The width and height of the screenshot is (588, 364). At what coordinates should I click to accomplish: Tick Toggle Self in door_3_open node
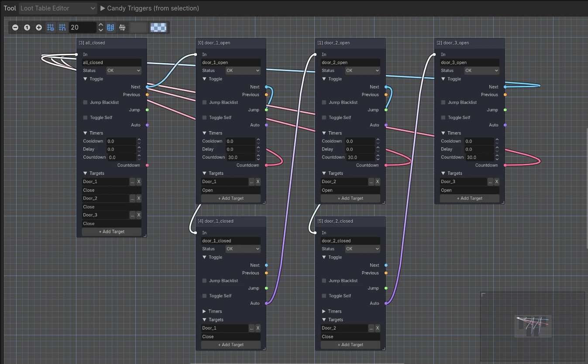click(x=444, y=117)
